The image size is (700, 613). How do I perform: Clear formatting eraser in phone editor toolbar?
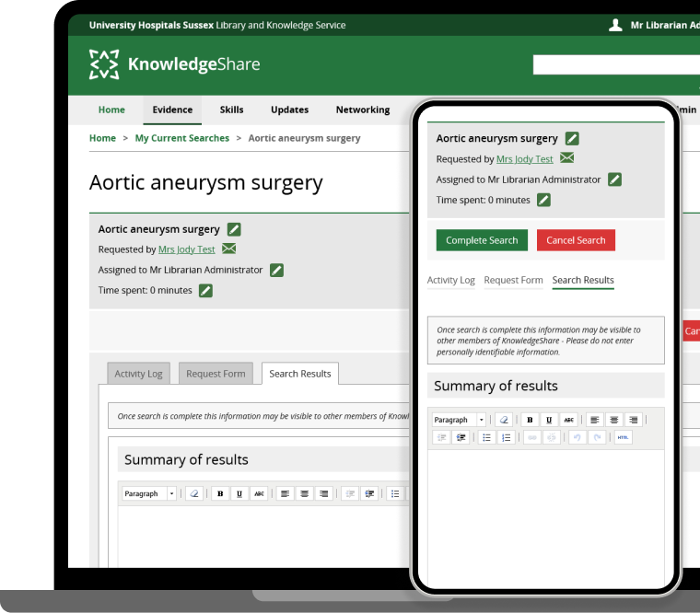504,420
